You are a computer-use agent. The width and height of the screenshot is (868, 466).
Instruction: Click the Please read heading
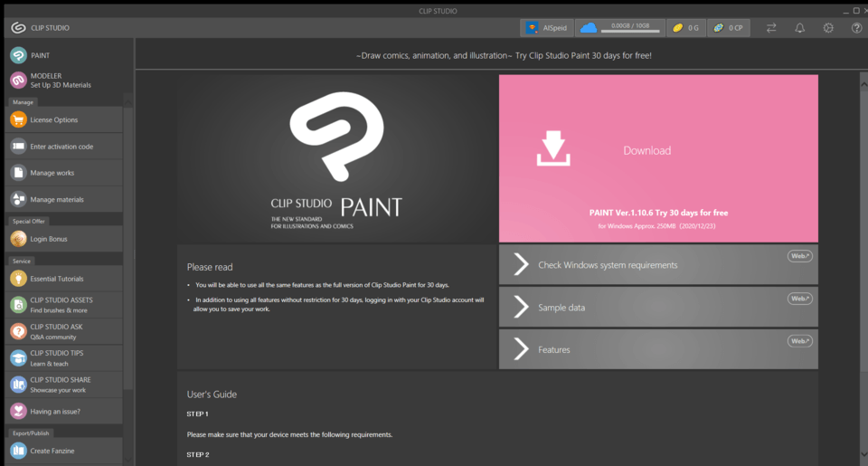coord(210,267)
